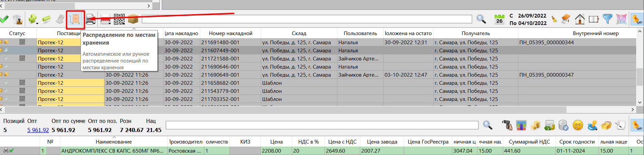Click the invoice search input field

[x=306, y=19]
